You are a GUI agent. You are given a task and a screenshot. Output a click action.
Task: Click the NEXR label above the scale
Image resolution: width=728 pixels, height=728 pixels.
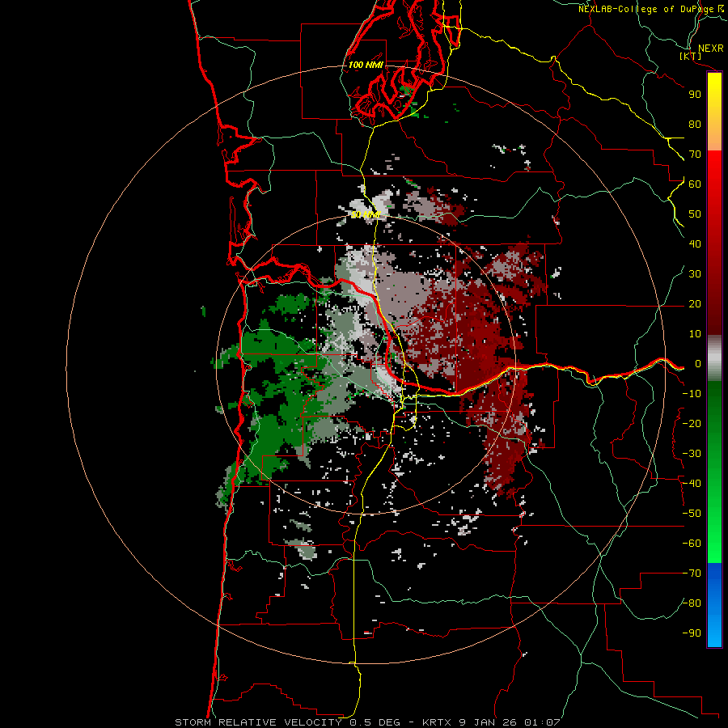pyautogui.click(x=710, y=49)
